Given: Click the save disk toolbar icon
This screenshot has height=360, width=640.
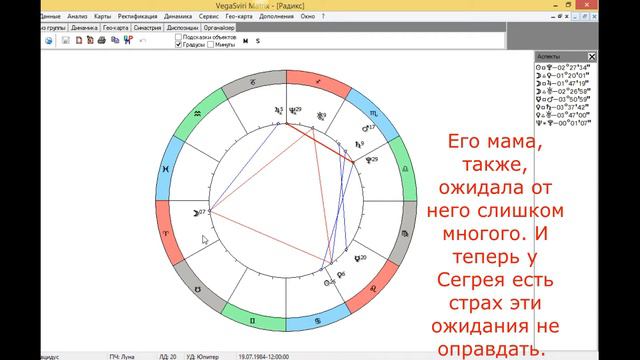Looking at the screenshot, I should pyautogui.click(x=66, y=40).
